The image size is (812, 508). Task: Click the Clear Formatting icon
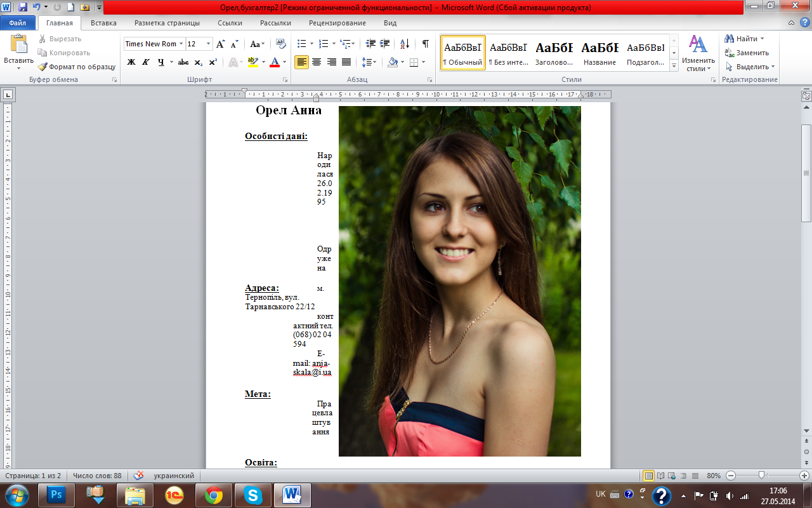point(281,44)
